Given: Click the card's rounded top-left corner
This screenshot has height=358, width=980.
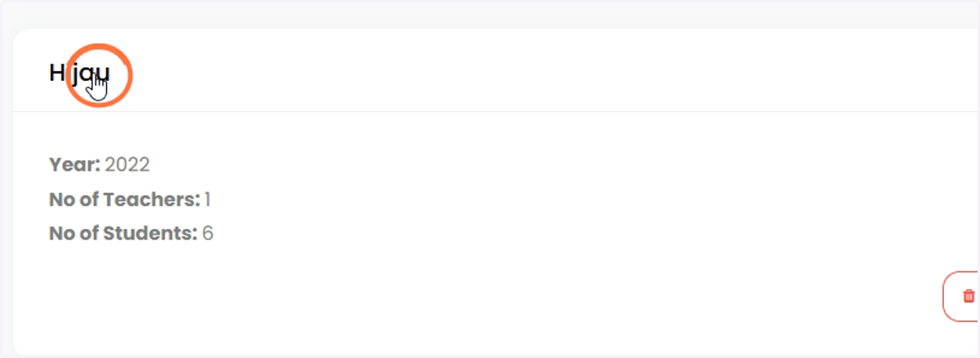Looking at the screenshot, I should (x=20, y=35).
